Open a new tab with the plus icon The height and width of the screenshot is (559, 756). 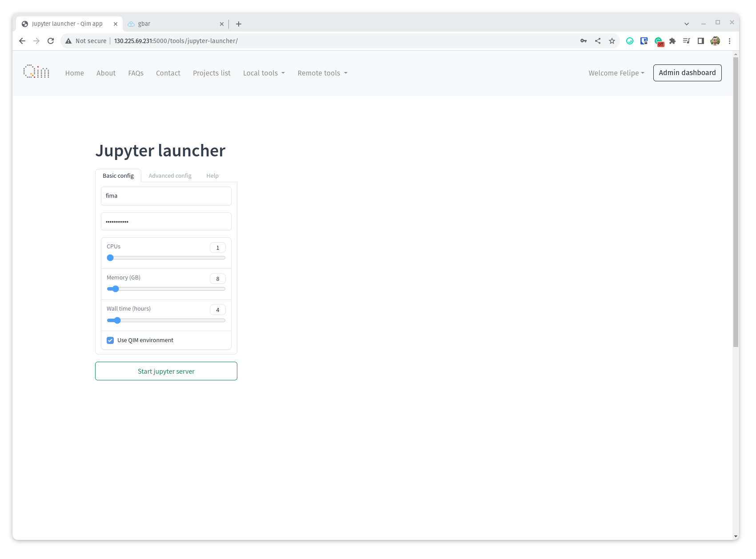pyautogui.click(x=239, y=24)
